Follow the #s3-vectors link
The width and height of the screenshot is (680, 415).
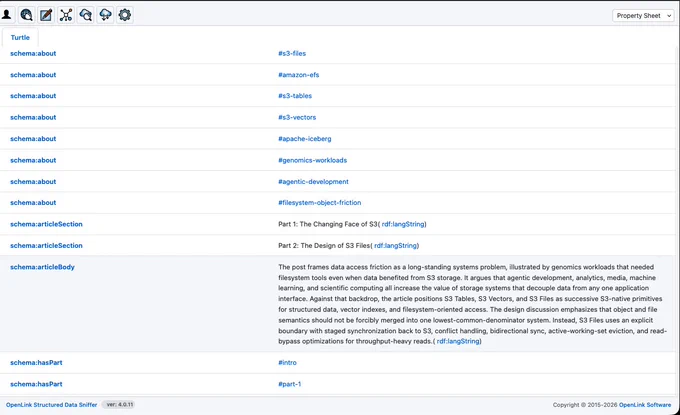coord(297,117)
